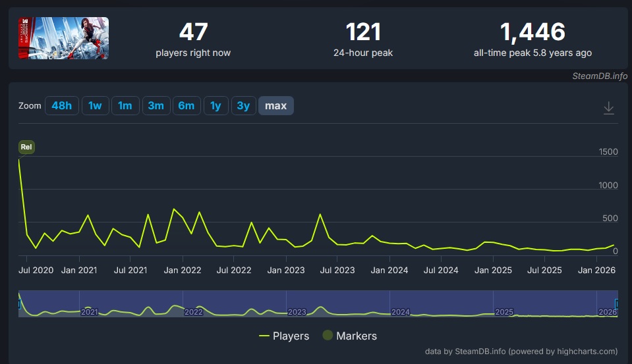Grab the right navigator range handle
The image size is (632, 364).
(x=616, y=303)
